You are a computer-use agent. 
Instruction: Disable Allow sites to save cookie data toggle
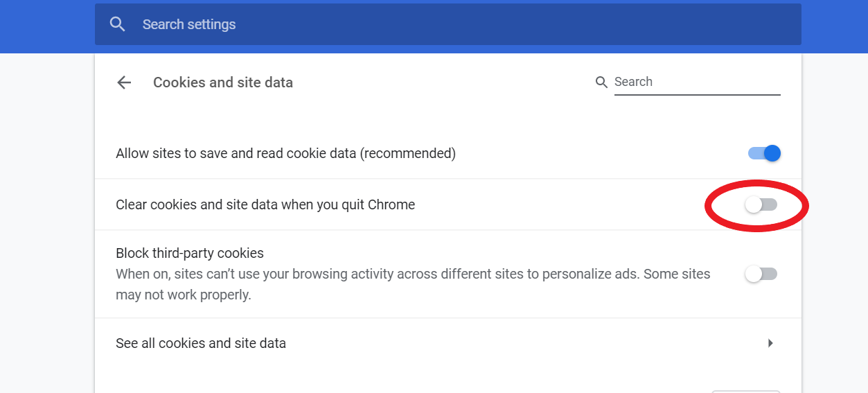(764, 153)
